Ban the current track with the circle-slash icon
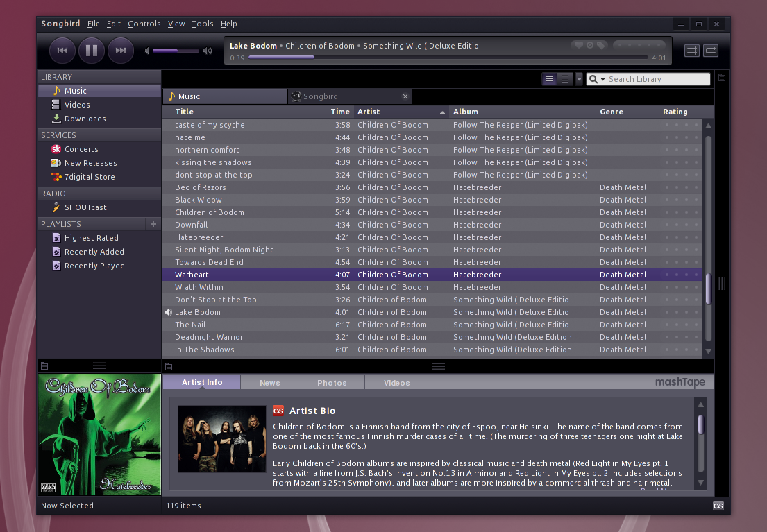This screenshot has height=532, width=767. coord(590,45)
